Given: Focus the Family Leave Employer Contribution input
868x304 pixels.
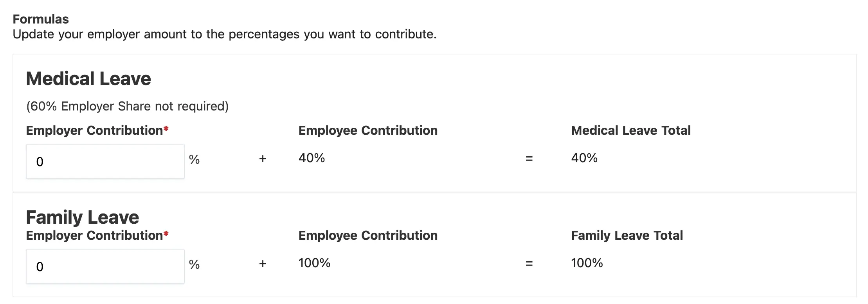Looking at the screenshot, I should click(x=105, y=266).
